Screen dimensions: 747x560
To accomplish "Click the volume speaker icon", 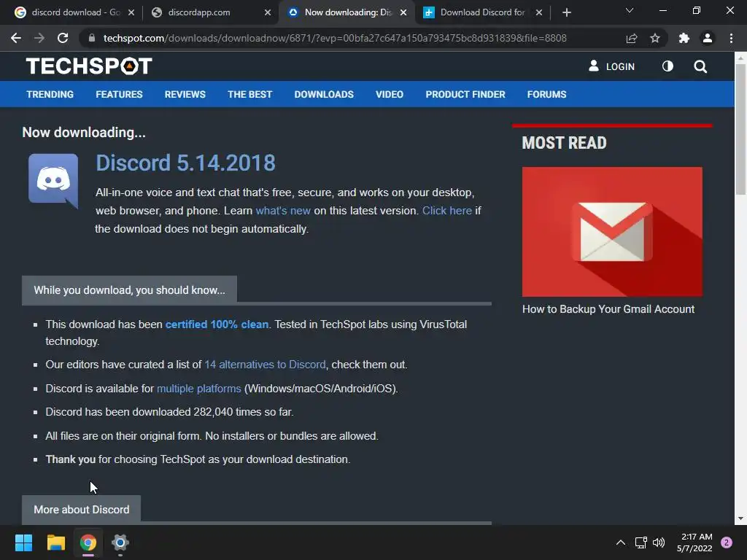I will click(x=659, y=542).
